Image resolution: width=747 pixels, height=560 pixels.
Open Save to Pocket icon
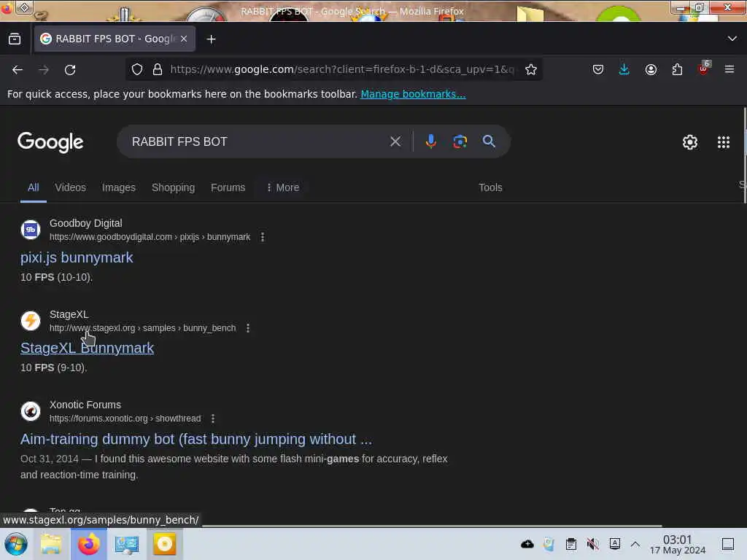(598, 69)
